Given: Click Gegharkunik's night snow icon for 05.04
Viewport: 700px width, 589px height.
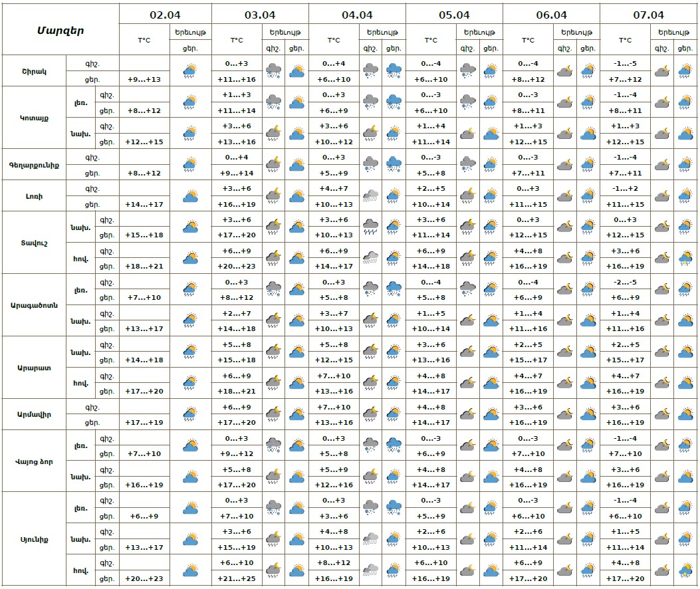Looking at the screenshot, I should 467,164.
